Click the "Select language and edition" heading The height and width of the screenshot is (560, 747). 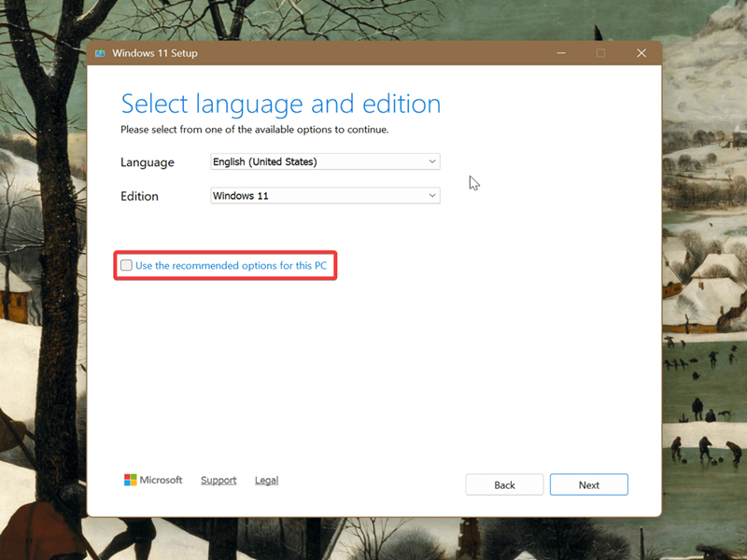pyautogui.click(x=281, y=104)
